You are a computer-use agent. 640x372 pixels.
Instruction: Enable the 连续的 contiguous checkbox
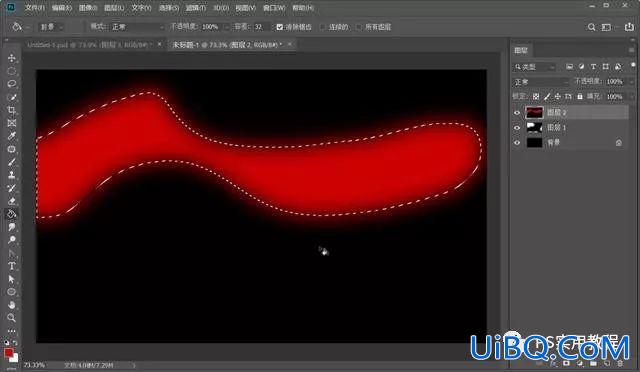(x=323, y=27)
